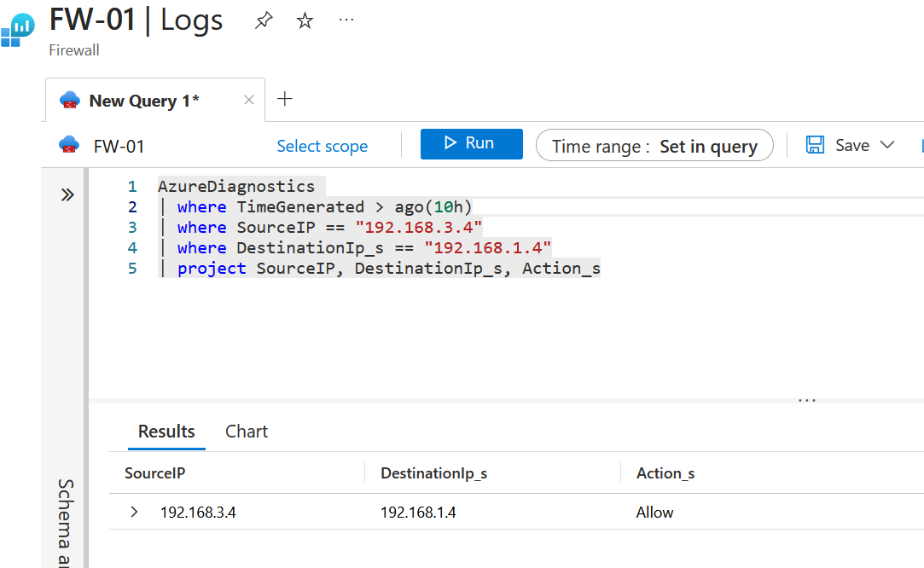Close the New Query 1 tab
This screenshot has height=568, width=924.
[248, 100]
